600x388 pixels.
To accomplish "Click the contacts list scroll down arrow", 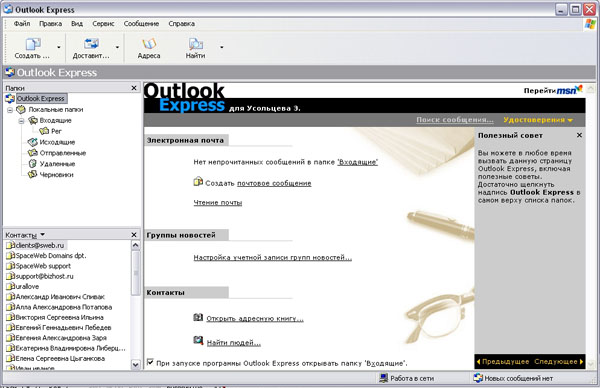I will pos(135,365).
